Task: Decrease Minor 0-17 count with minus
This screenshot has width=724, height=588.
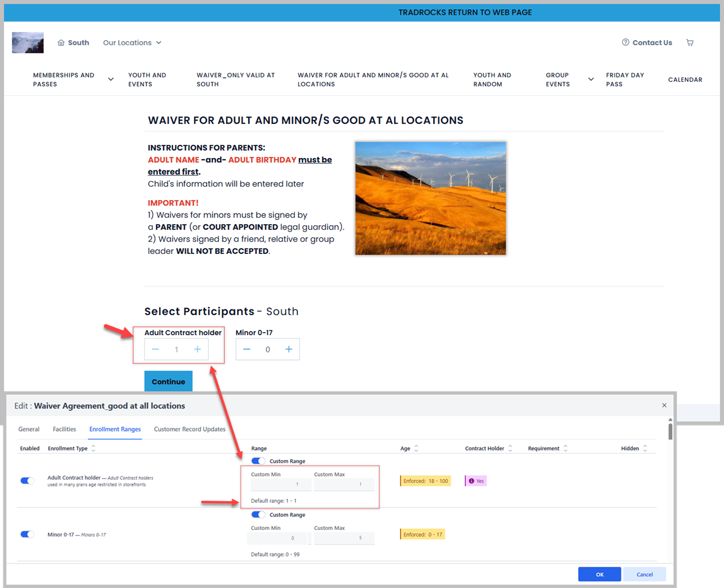Action: coord(247,349)
